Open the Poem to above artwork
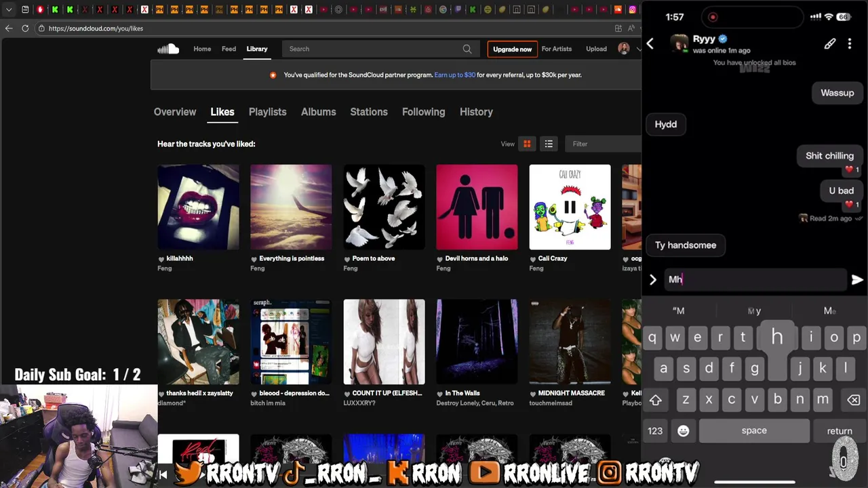The image size is (868, 488). coord(384,207)
